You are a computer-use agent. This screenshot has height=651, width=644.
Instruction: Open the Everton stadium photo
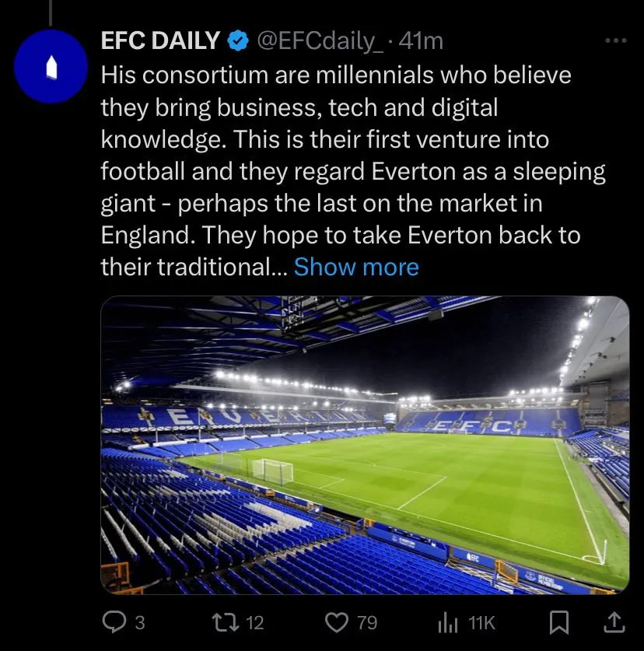pos(364,444)
